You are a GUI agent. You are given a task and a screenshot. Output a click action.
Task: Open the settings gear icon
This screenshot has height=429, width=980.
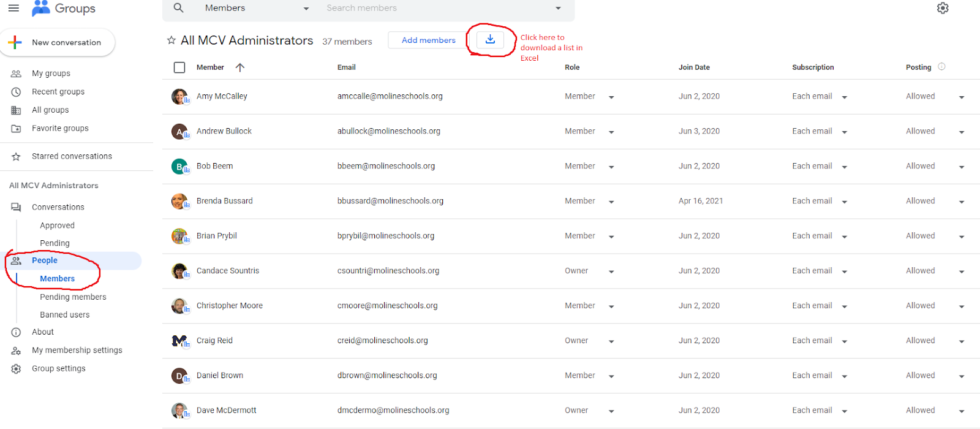tap(943, 8)
